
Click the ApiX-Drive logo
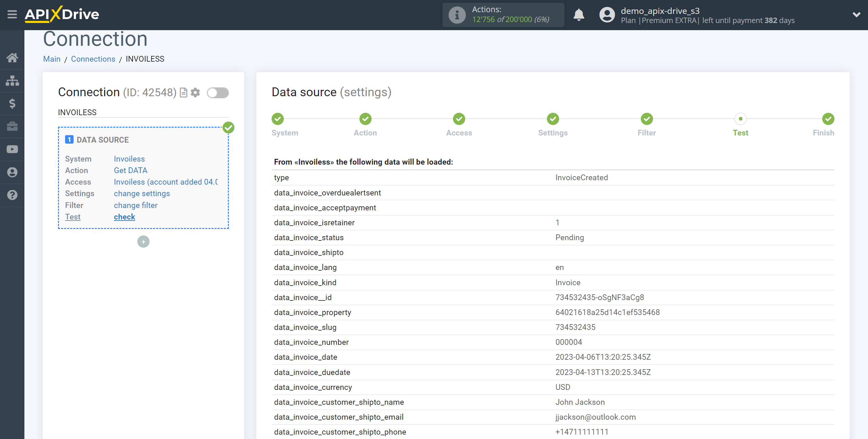tap(62, 14)
